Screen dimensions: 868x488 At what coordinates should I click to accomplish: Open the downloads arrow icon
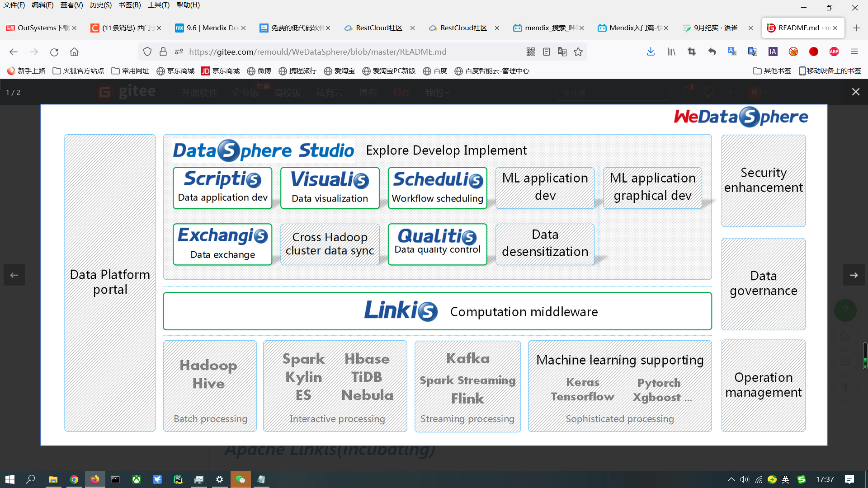tap(651, 52)
